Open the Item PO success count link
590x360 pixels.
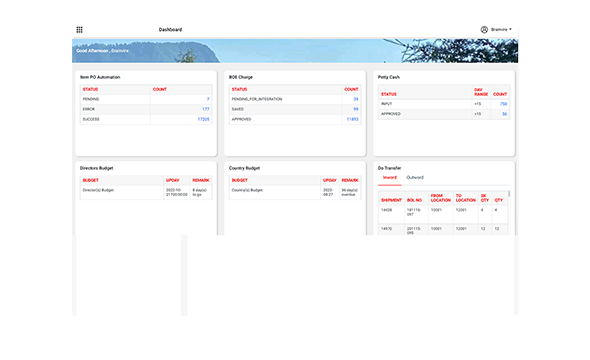tap(203, 119)
